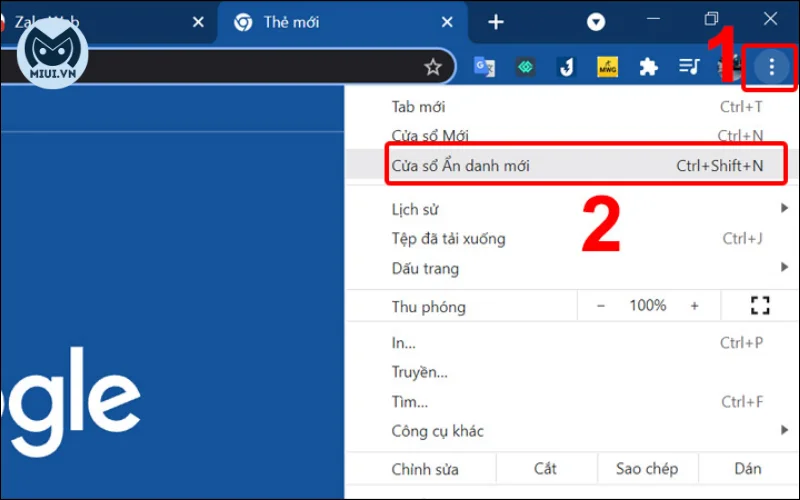Open the Google Translate extension icon
Image resolution: width=800 pixels, height=500 pixels.
coord(484,67)
